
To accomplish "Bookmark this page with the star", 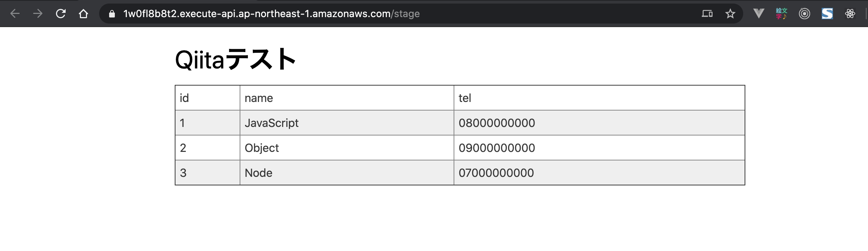I will tap(730, 14).
